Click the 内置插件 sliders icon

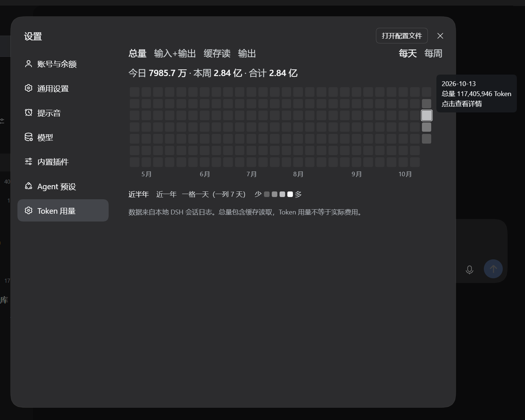(29, 161)
